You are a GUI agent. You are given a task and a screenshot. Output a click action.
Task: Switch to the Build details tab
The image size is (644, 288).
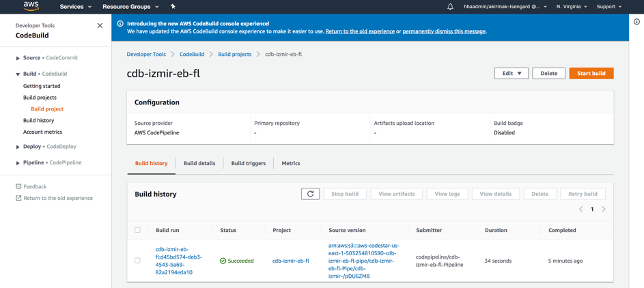[x=199, y=163]
